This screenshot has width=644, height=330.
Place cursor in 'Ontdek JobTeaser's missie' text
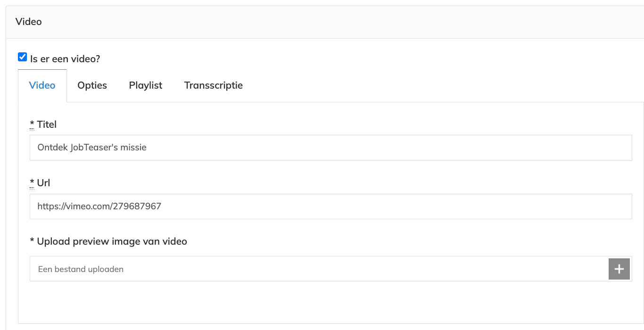coord(92,148)
